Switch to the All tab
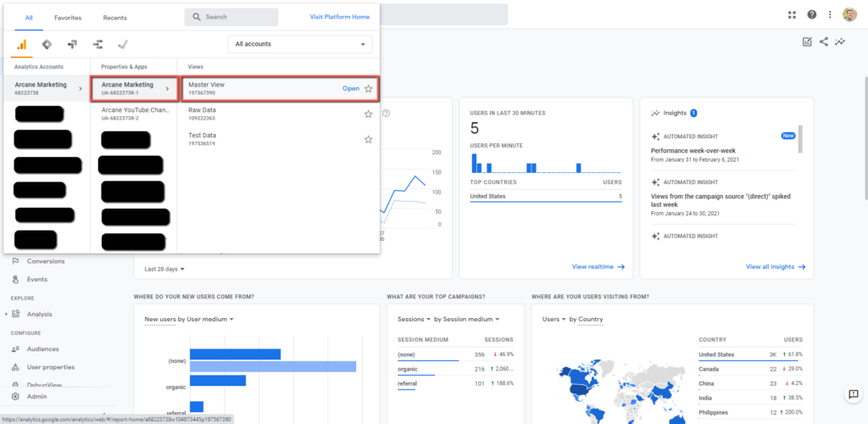The width and height of the screenshot is (868, 424). pos(29,18)
